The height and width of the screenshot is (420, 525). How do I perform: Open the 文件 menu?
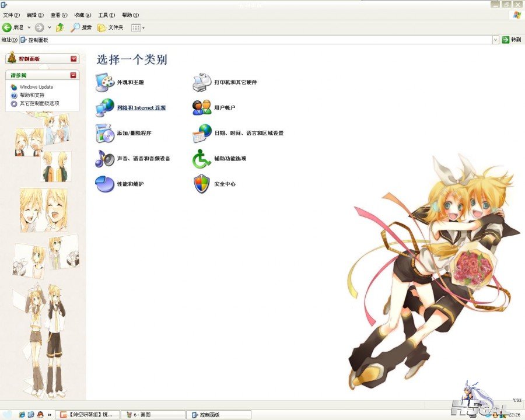pos(12,15)
